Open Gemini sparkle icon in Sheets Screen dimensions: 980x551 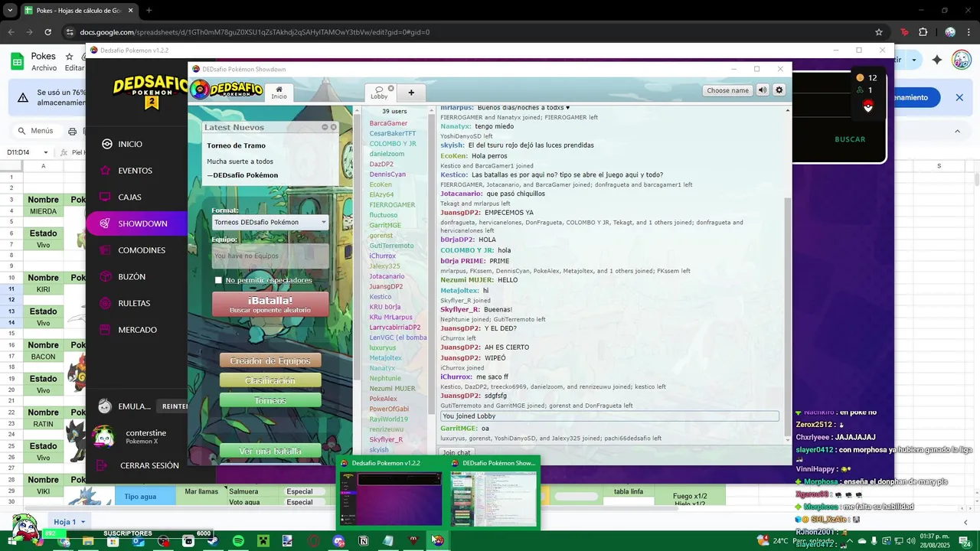936,60
